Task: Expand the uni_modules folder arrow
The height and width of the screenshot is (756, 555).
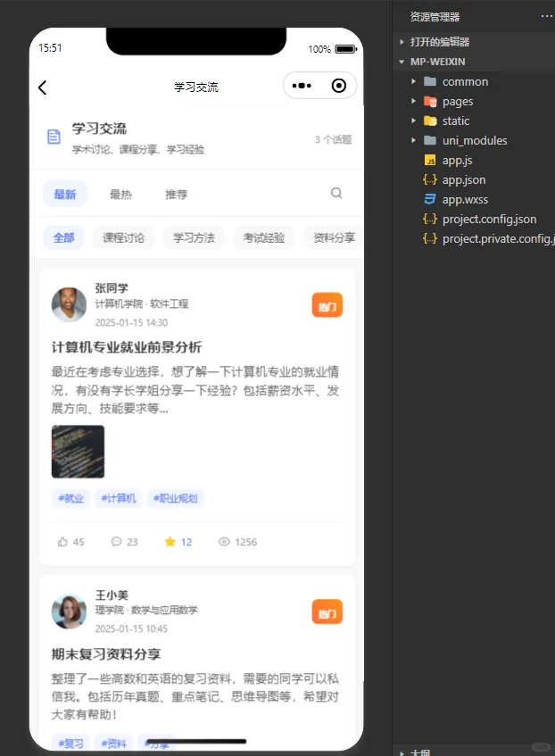Action: 413,140
